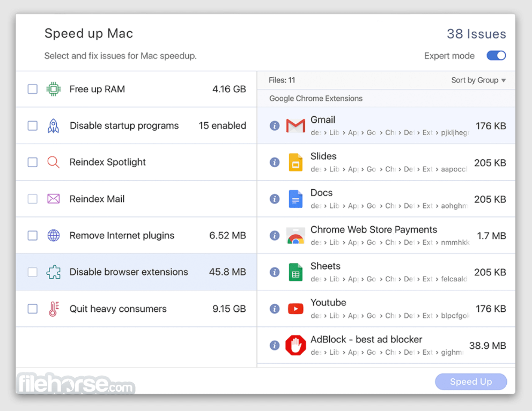Click the Speed up Mac title
Viewport: 532px width, 411px height.
tap(89, 34)
